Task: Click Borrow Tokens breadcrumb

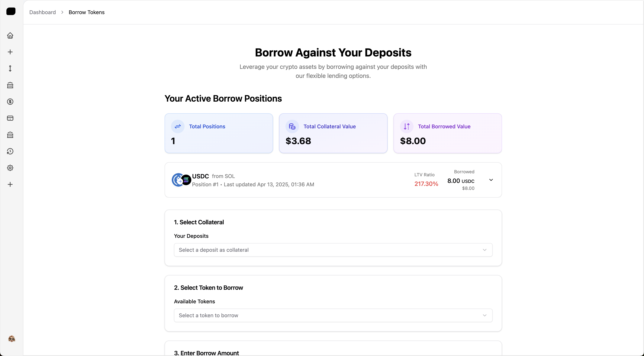Action: (86, 12)
